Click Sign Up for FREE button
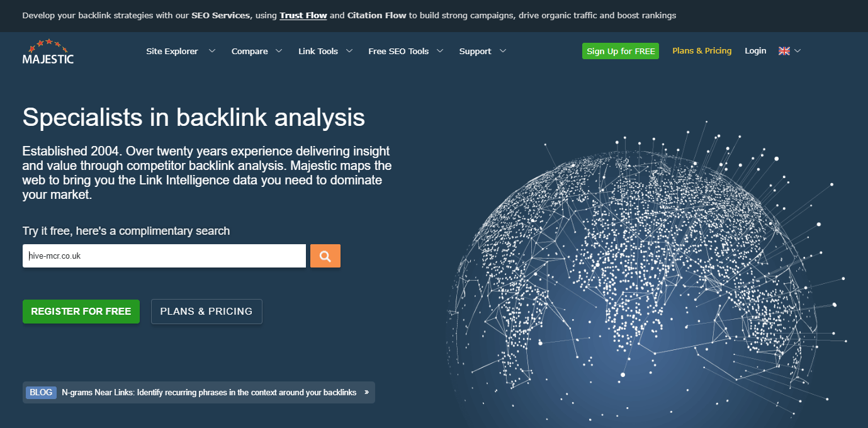 pos(621,51)
